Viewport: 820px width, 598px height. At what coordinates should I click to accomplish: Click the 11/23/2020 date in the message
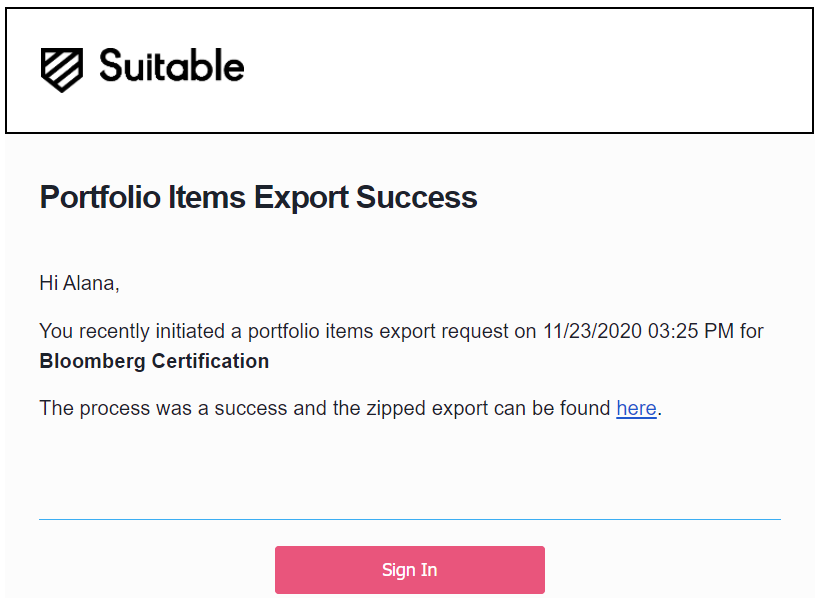point(592,331)
